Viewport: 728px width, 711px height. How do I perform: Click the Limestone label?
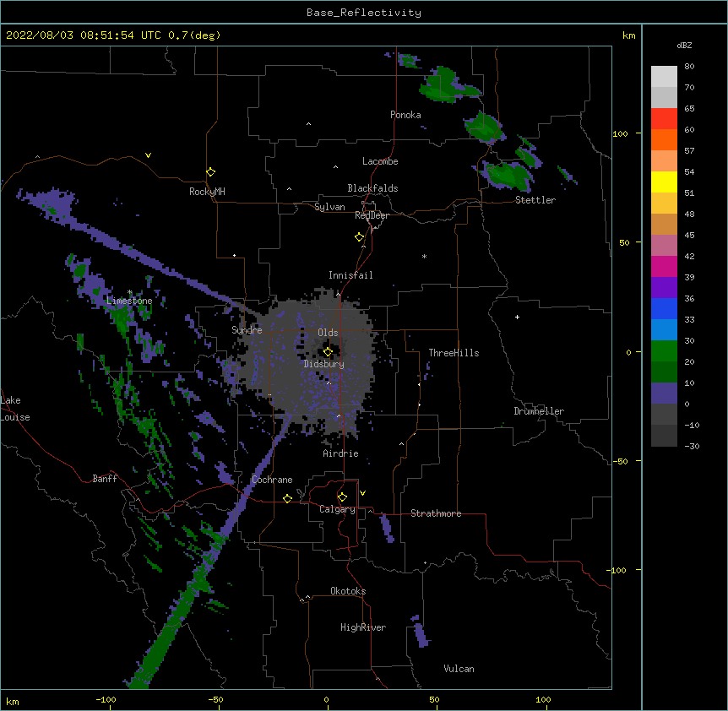129,301
